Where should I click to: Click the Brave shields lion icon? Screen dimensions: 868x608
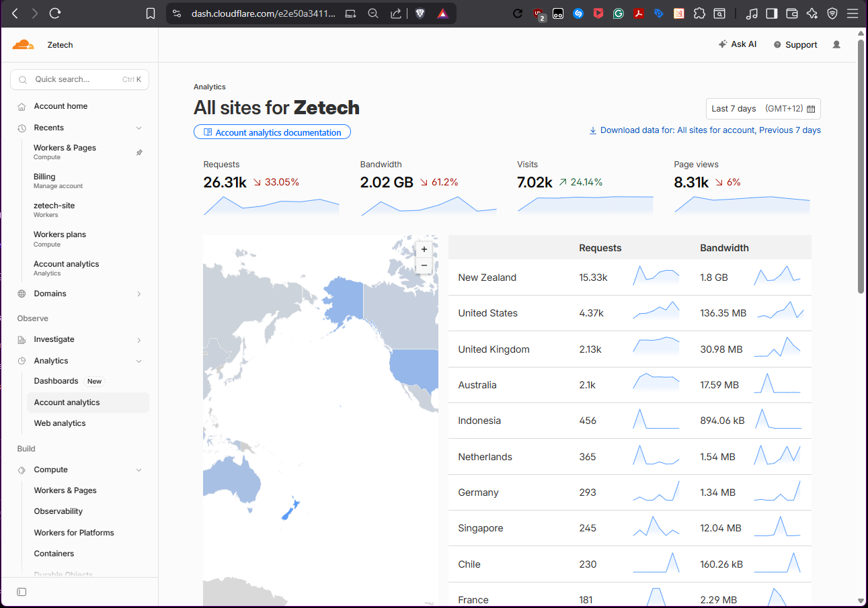pos(420,13)
